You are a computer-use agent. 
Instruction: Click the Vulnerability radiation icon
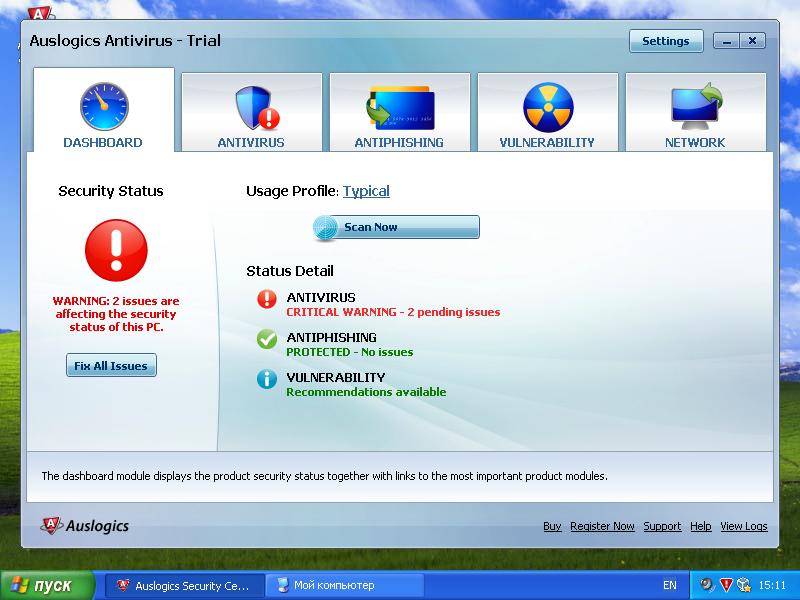548,108
